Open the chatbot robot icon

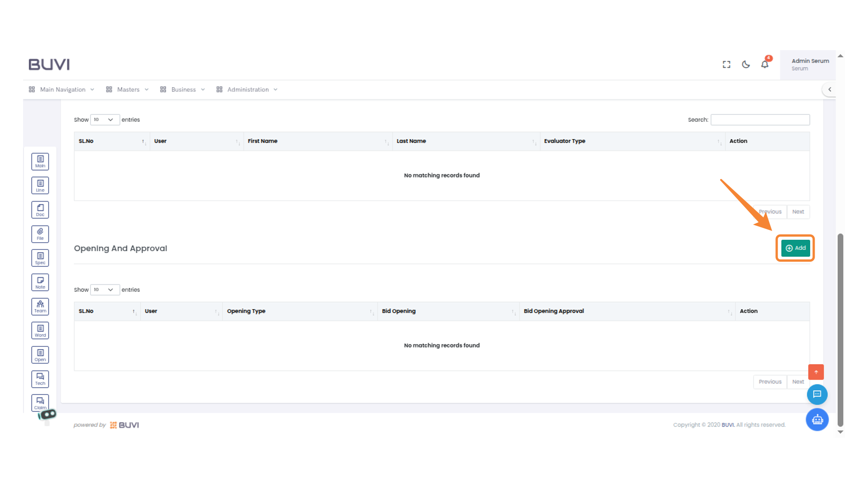point(817,420)
